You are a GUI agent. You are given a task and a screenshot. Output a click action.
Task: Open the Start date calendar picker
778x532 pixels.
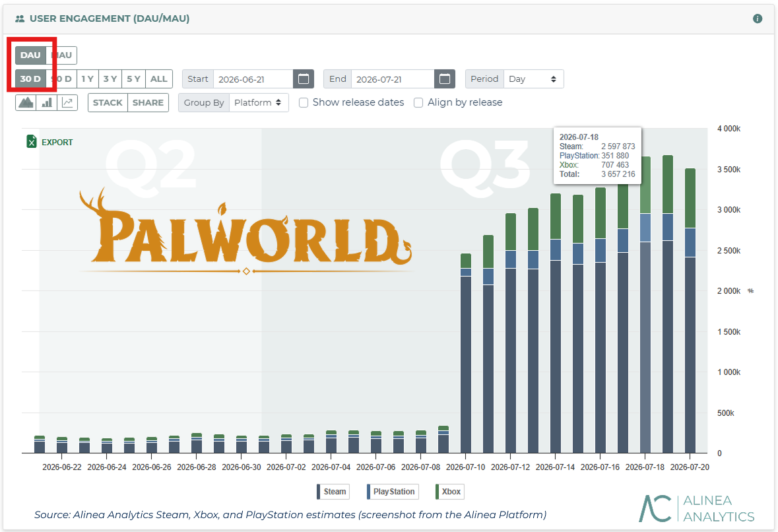(304, 79)
